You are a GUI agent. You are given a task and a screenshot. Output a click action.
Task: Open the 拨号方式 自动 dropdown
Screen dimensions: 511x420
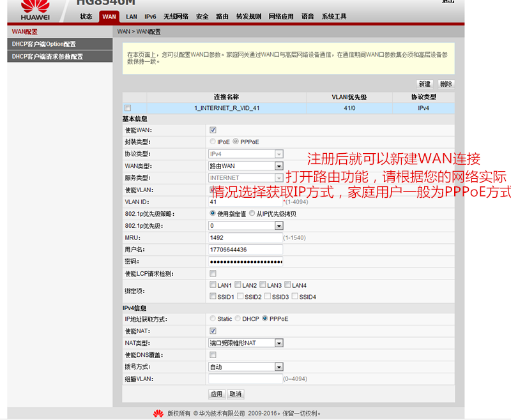pyautogui.click(x=246, y=367)
